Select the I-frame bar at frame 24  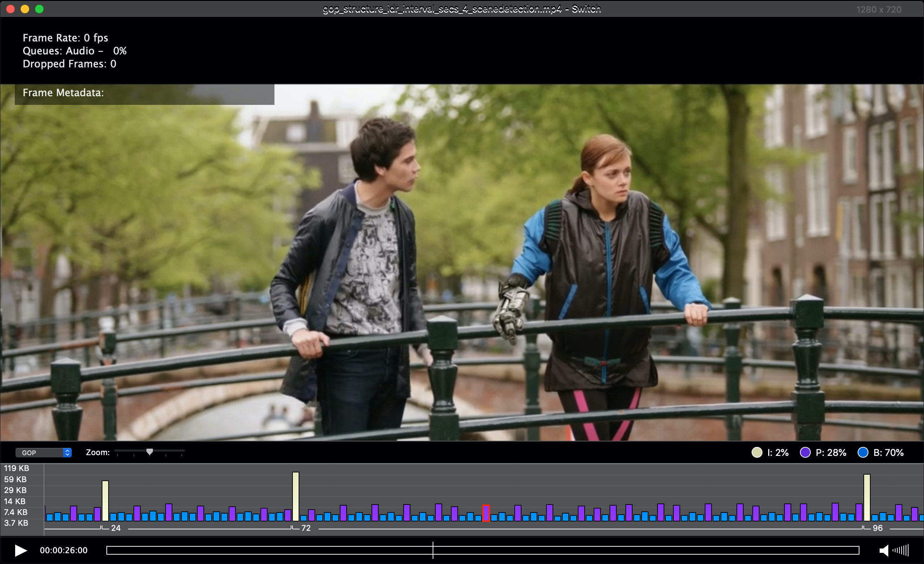click(105, 501)
